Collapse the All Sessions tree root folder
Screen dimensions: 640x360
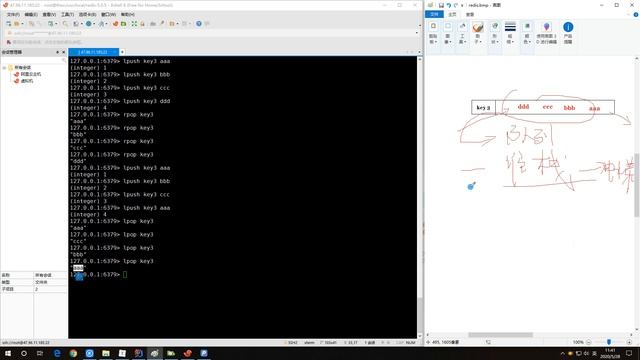(4, 67)
